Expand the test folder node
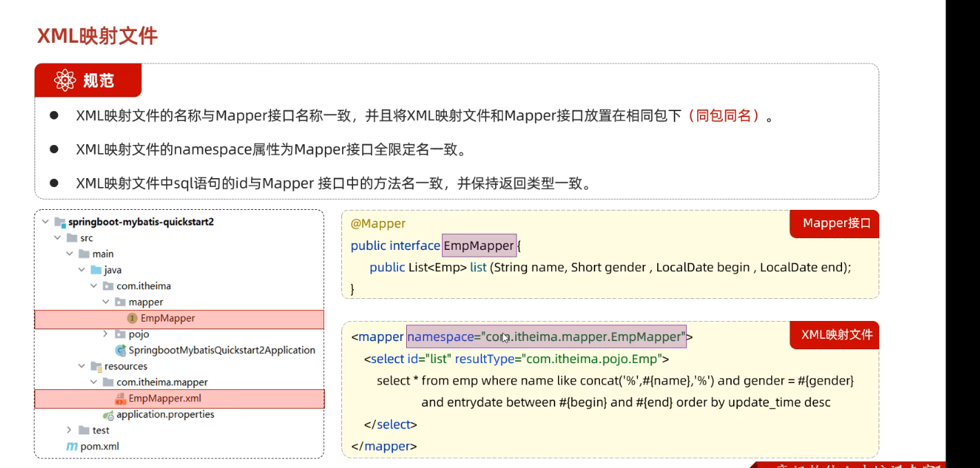 pyautogui.click(x=70, y=430)
